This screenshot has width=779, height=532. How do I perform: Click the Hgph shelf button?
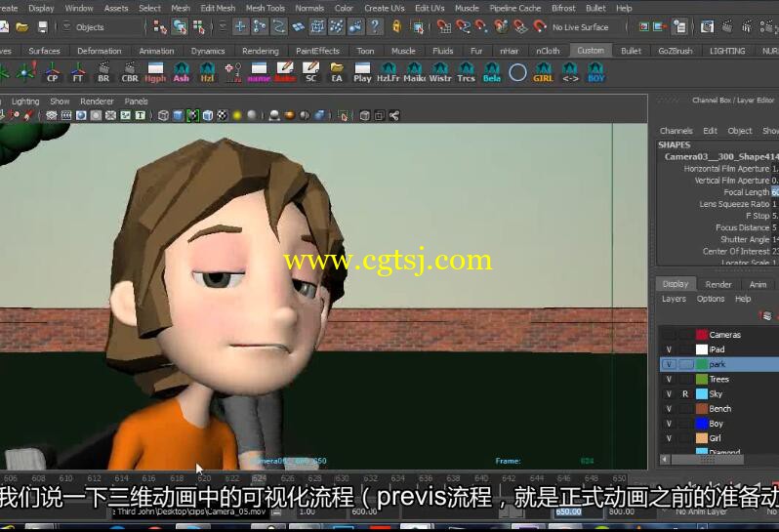tap(155, 72)
